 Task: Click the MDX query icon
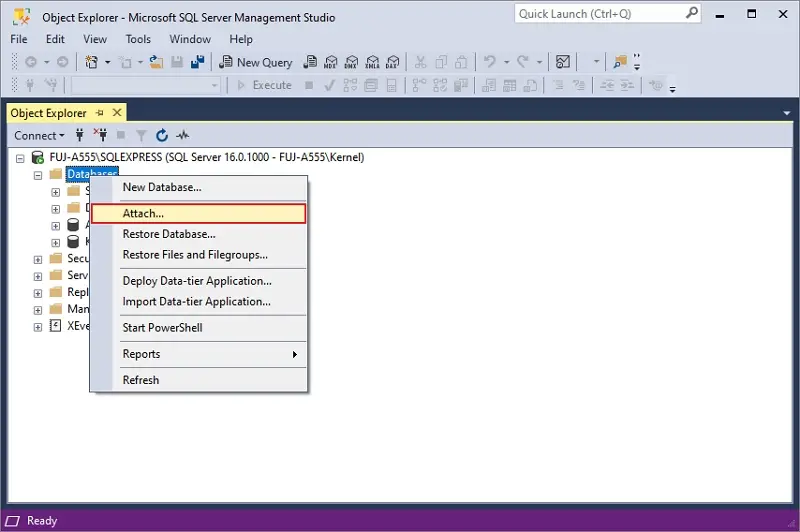(x=331, y=62)
